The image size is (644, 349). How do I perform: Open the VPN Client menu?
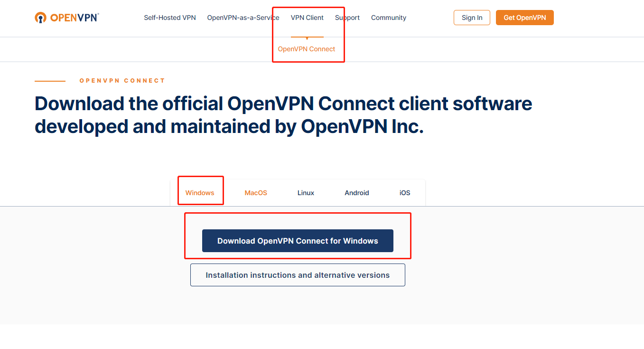pos(307,18)
